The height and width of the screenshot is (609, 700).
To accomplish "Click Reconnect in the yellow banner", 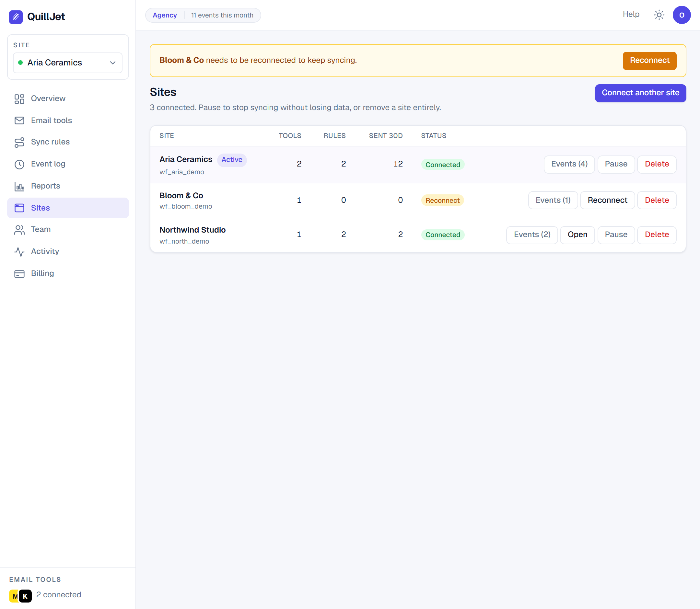I will 649,61.
